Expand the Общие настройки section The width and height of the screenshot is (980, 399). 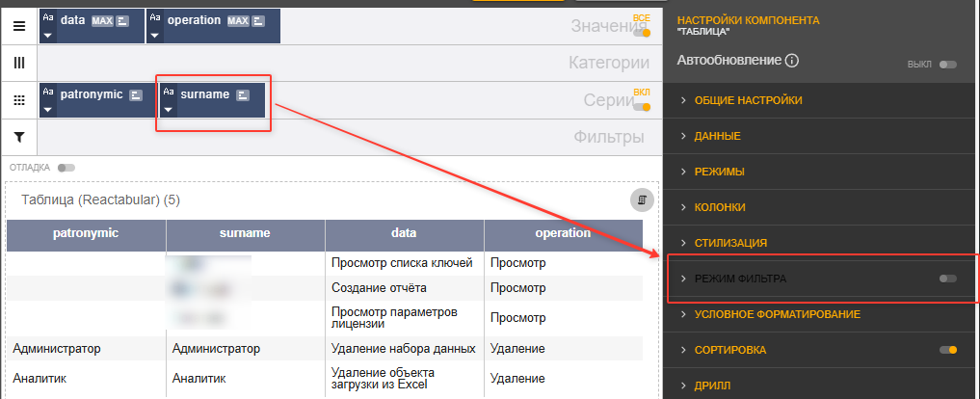click(748, 100)
